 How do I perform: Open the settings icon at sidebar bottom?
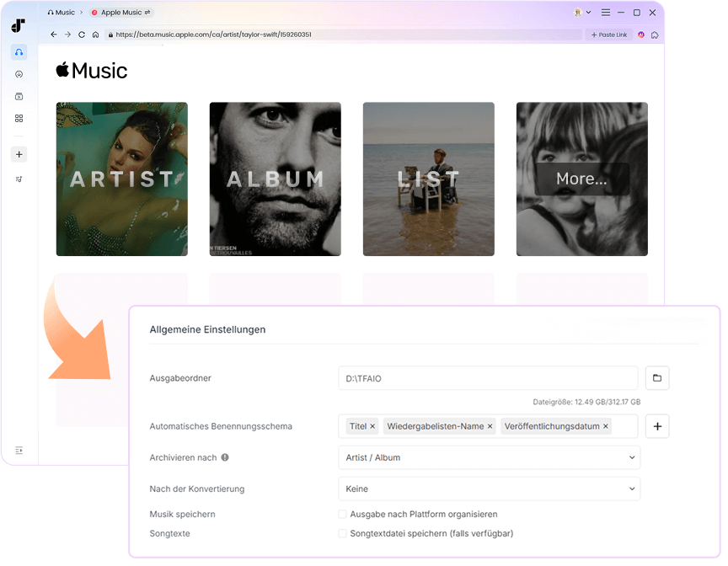click(19, 451)
